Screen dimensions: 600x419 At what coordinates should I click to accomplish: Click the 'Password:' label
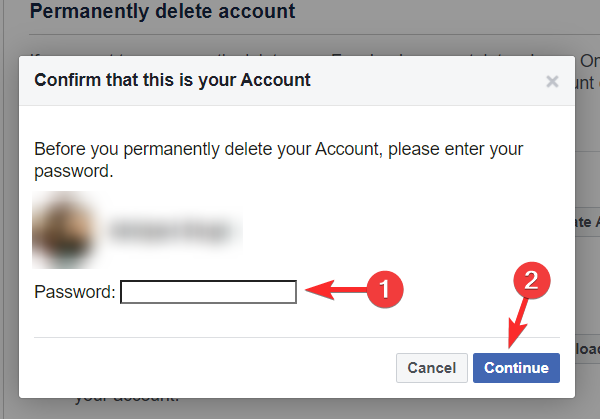75,292
